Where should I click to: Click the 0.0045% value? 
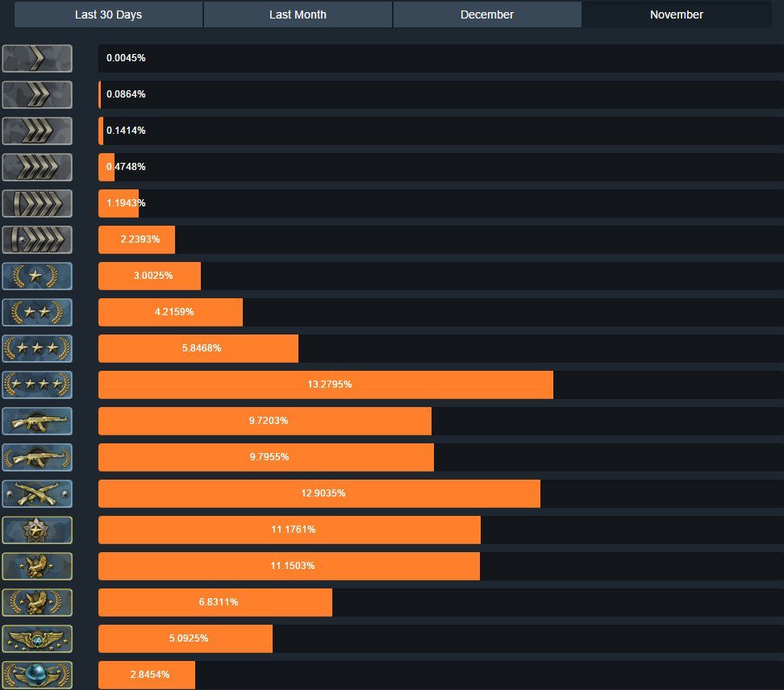click(x=126, y=58)
